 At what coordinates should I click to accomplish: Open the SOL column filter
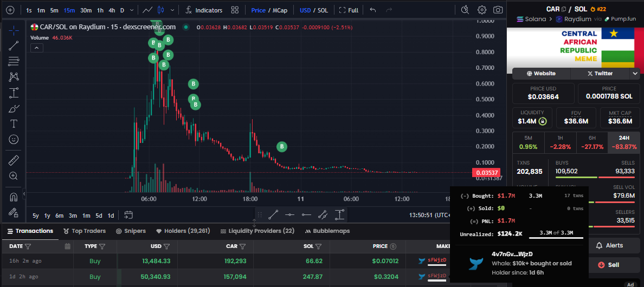[319, 246]
